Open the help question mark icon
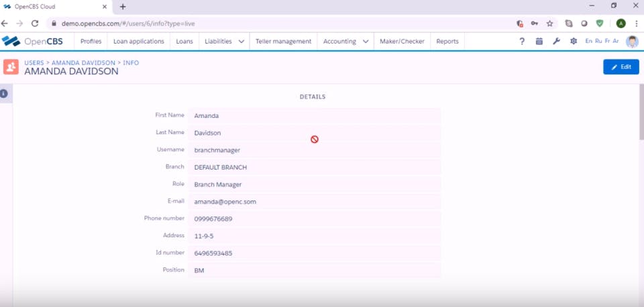644x307 pixels. [522, 41]
